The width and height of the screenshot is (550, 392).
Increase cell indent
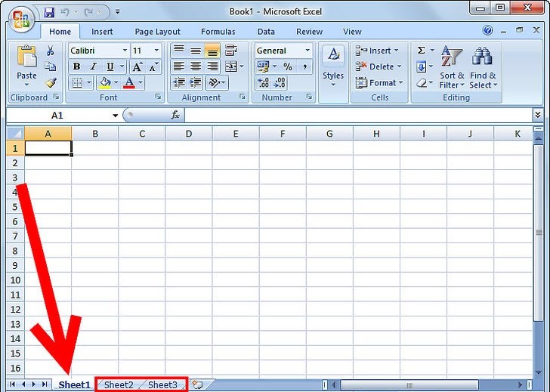click(x=196, y=83)
